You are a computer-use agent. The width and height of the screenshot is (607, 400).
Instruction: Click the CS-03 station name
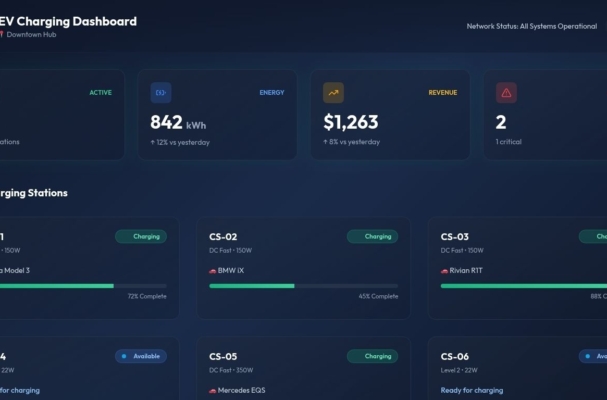[x=454, y=237]
